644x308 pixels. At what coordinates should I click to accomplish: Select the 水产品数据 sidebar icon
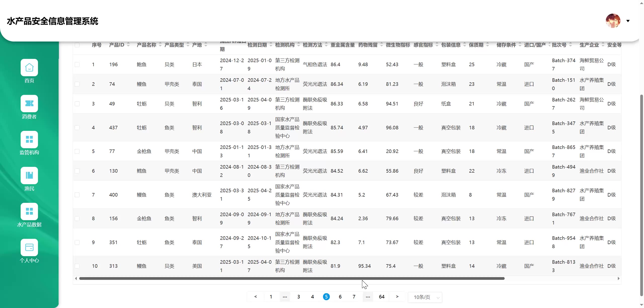pos(29,211)
